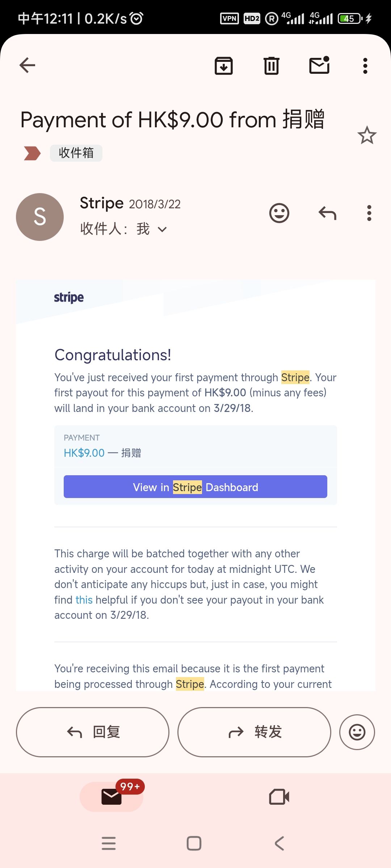Open the message options three-dot menu
The height and width of the screenshot is (868, 391).
point(369,213)
